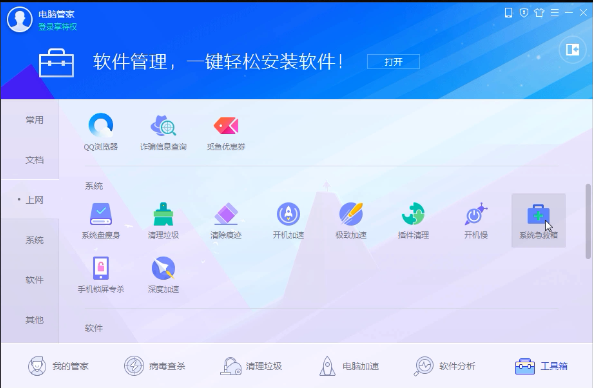
Task: Go to bottom-bar 清理垃圾 section
Action: coord(251,366)
